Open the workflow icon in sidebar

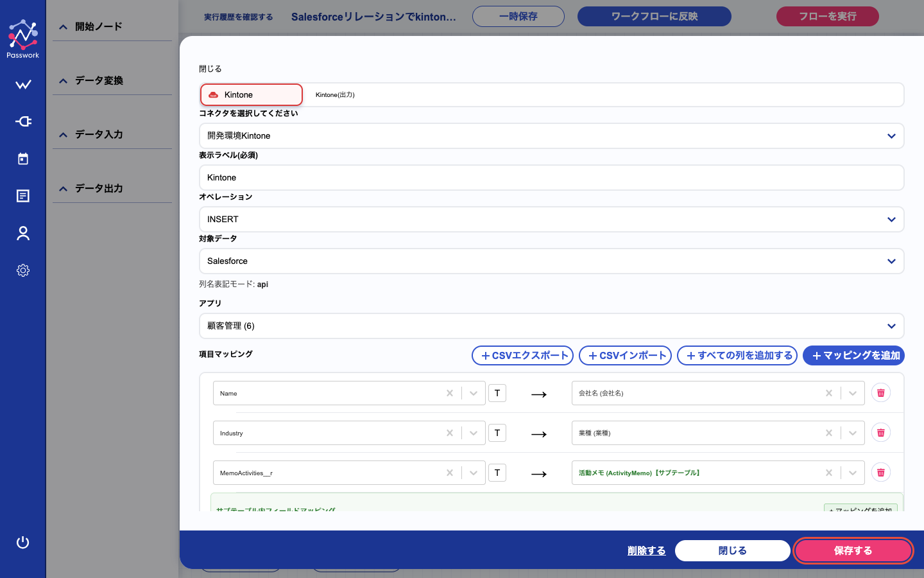point(23,85)
